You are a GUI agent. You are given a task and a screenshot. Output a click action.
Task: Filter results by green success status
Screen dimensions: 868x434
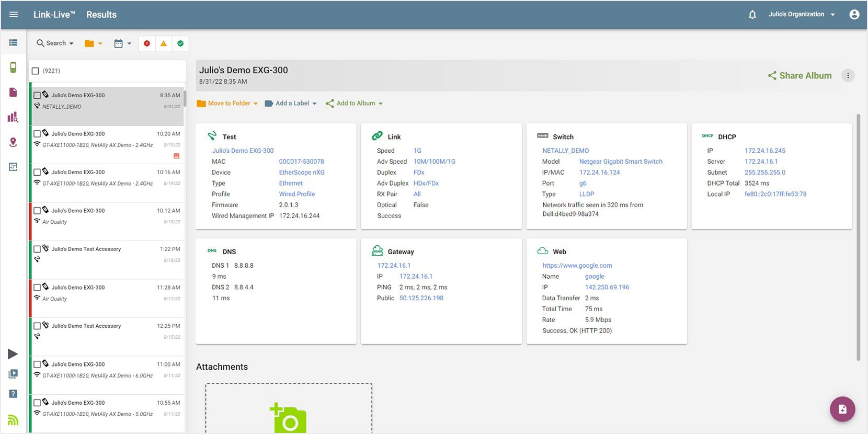[x=180, y=43]
